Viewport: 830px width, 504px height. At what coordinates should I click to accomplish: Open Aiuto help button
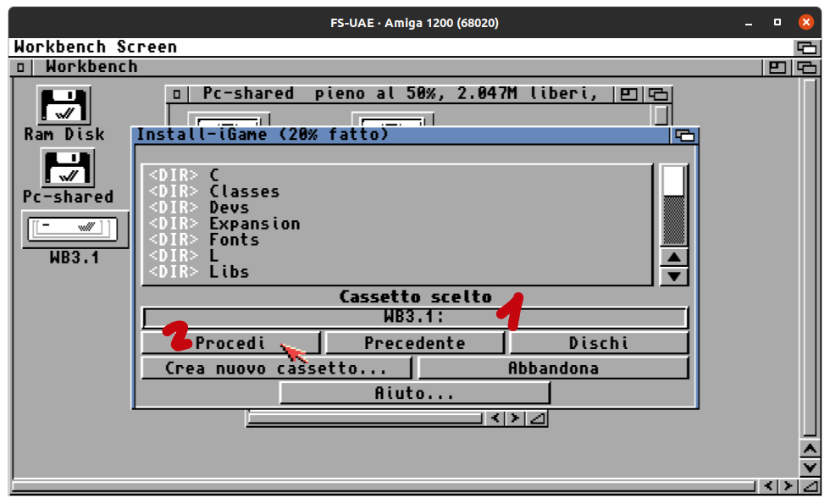[414, 393]
